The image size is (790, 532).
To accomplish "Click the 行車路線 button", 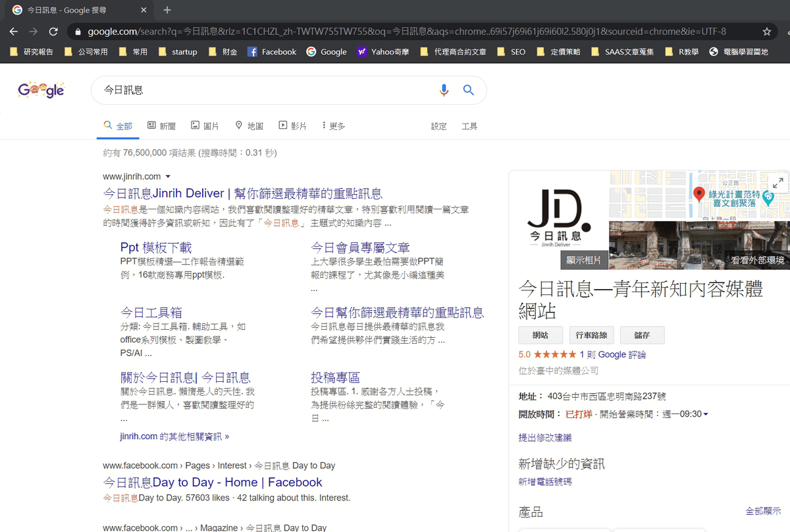I will click(x=592, y=335).
